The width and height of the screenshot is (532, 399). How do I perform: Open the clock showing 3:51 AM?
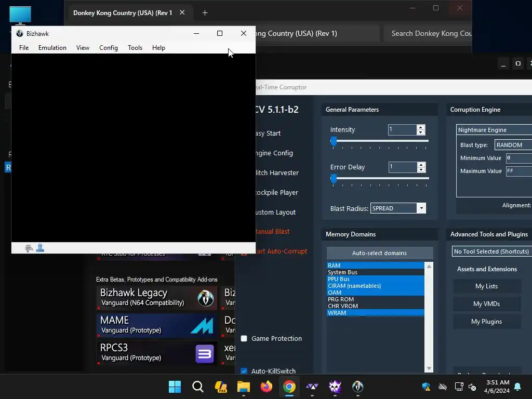(x=497, y=387)
